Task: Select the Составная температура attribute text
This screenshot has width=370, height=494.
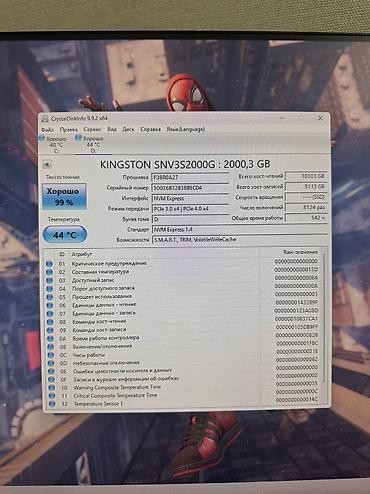Action: (x=100, y=272)
